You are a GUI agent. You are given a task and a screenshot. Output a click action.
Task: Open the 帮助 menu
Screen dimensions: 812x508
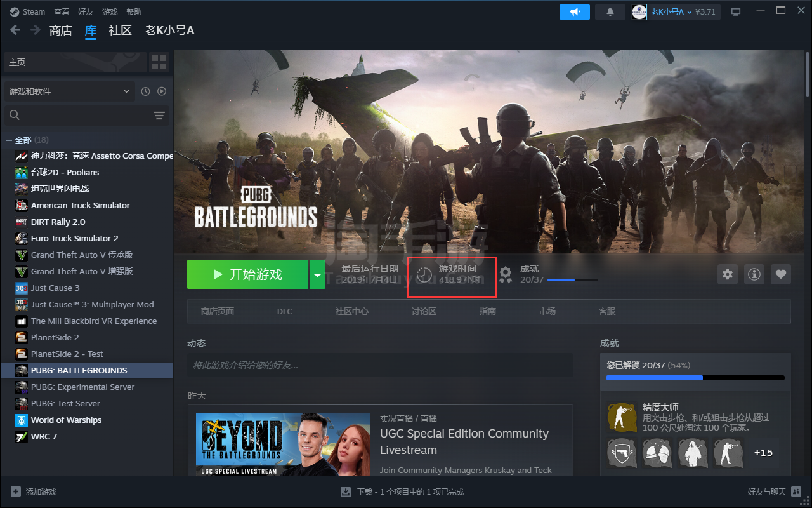click(134, 11)
